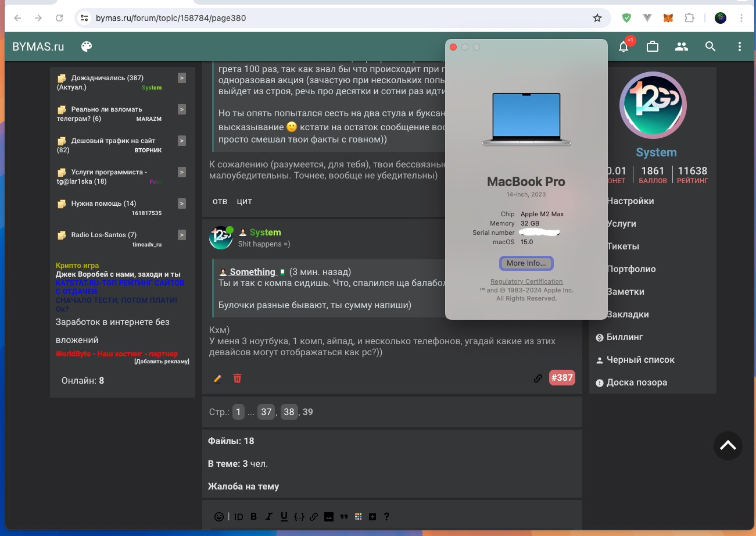Insert an image using the picture icon
The height and width of the screenshot is (536, 756).
click(x=329, y=516)
